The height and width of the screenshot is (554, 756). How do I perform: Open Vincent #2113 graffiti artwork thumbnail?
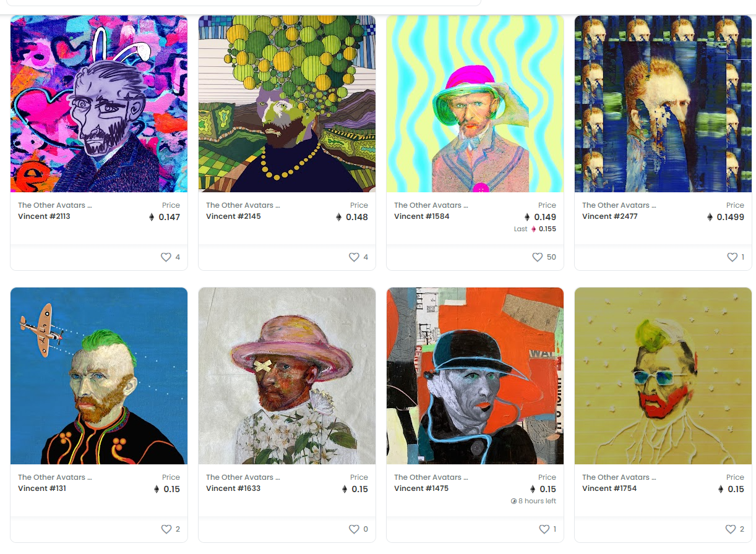[x=99, y=104]
